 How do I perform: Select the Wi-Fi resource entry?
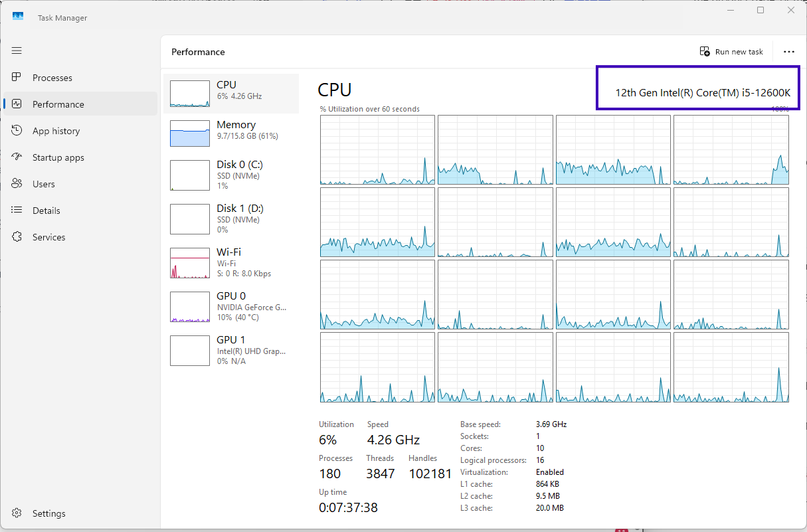[231, 263]
